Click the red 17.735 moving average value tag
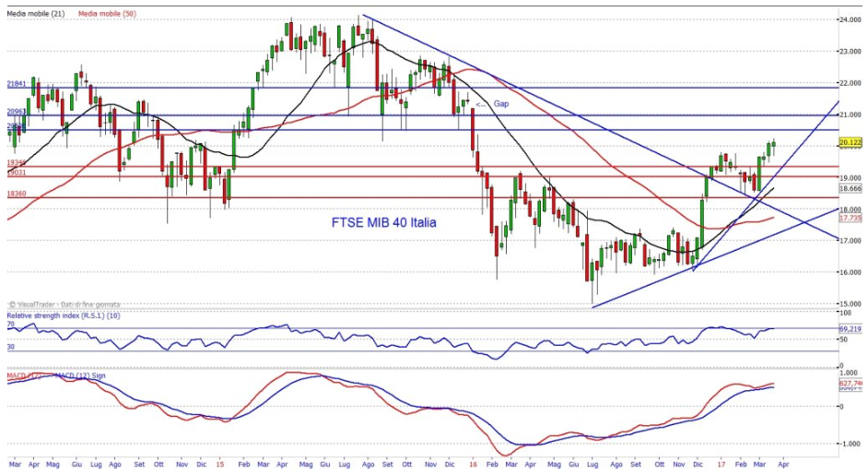The image size is (868, 474). (x=850, y=219)
